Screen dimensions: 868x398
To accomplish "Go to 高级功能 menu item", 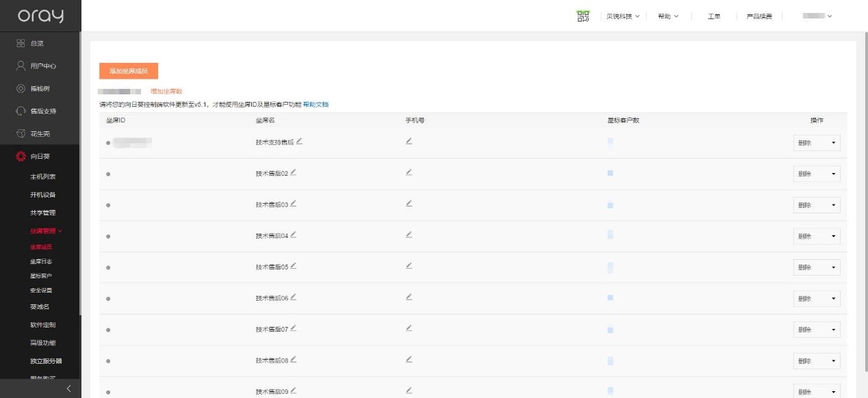I will pos(42,343).
